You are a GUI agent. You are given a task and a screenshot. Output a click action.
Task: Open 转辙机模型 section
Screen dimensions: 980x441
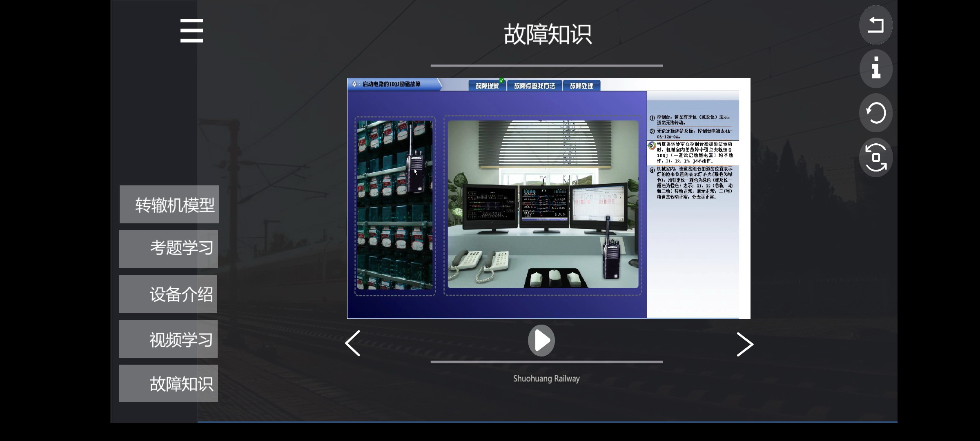tap(169, 205)
